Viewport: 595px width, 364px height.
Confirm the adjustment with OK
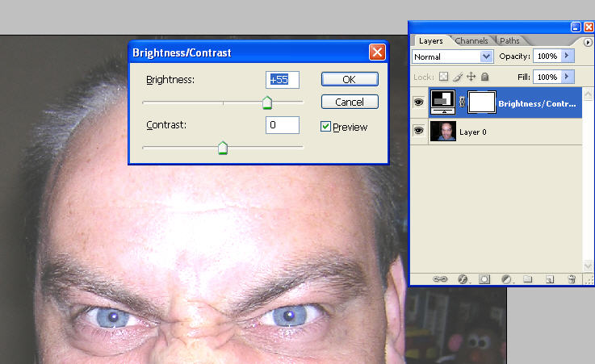point(350,79)
